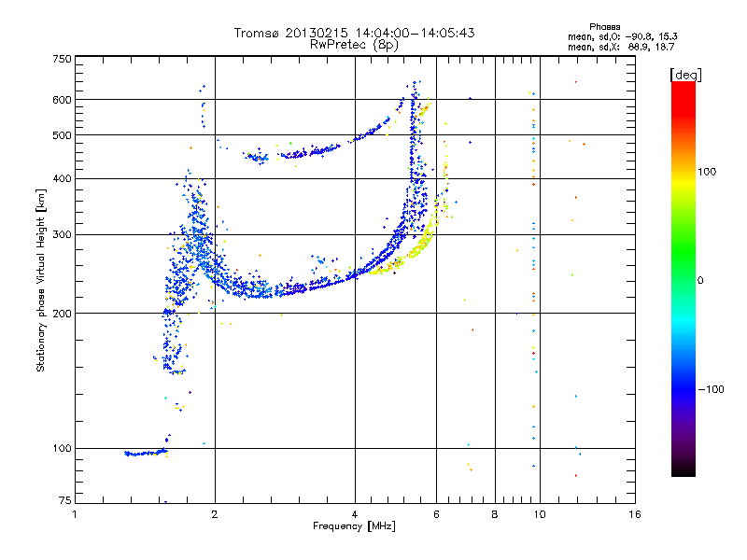Click the 'Phases' header label
Image resolution: width=747 pixels, height=560 pixels.
(604, 27)
